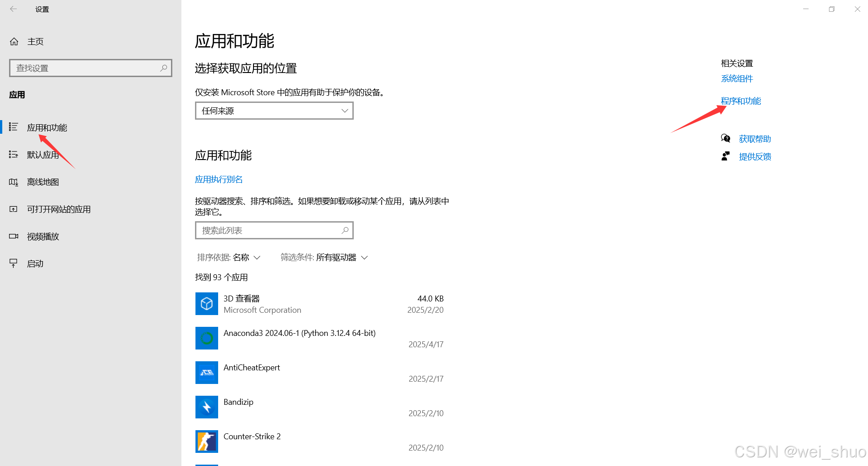
Task: Click the 离线地图 map icon
Action: pyautogui.click(x=14, y=182)
